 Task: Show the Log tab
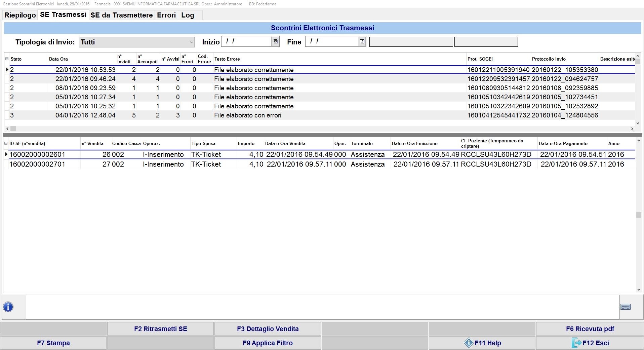[x=188, y=15]
